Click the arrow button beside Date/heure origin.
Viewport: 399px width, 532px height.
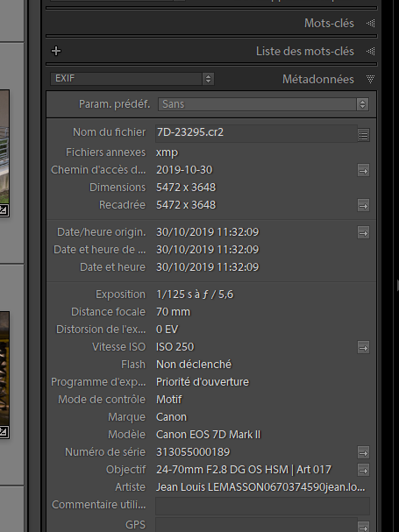coord(363,233)
